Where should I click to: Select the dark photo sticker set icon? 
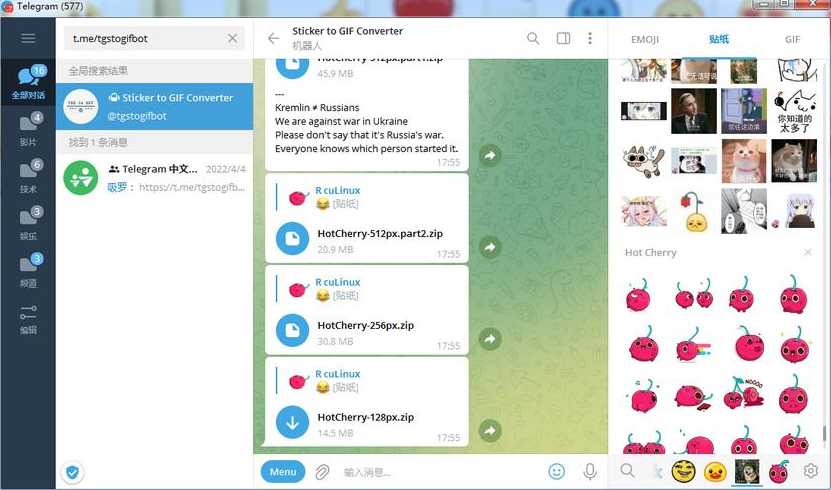(747, 471)
